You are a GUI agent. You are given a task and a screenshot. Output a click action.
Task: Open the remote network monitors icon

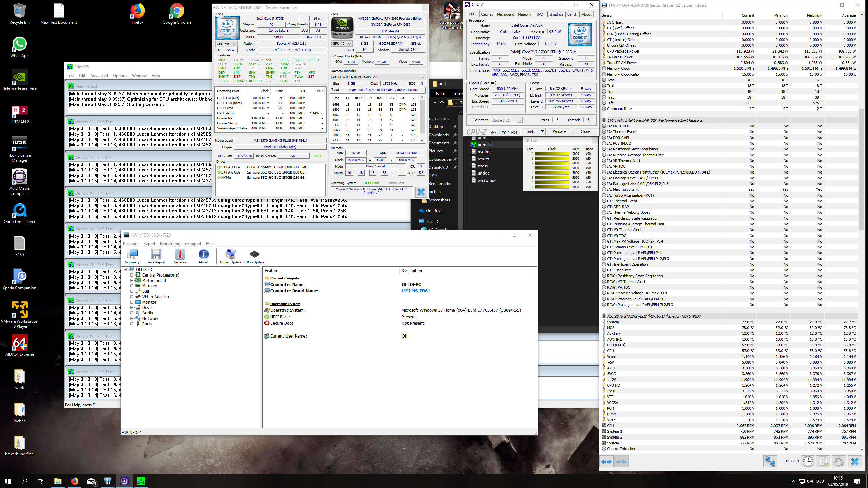[770, 462]
